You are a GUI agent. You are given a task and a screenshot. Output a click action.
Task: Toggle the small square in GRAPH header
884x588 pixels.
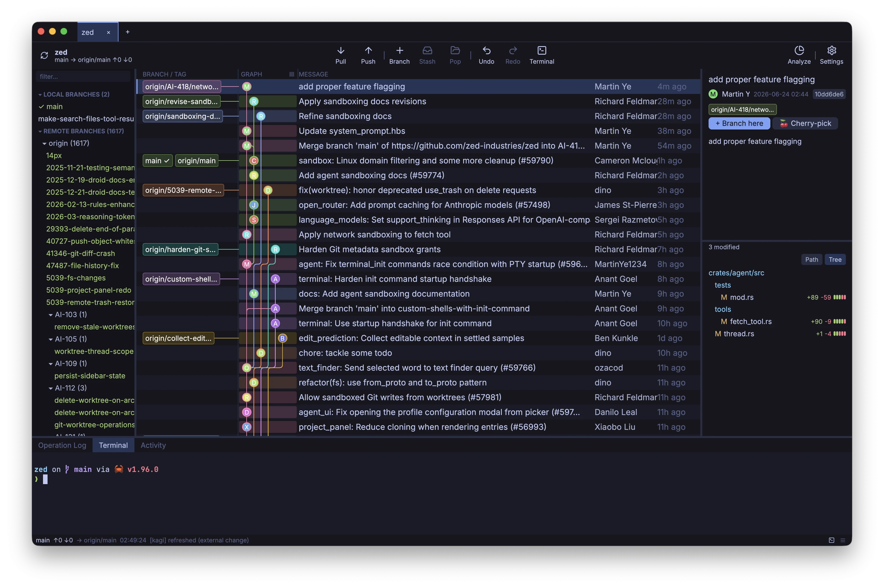(x=292, y=74)
